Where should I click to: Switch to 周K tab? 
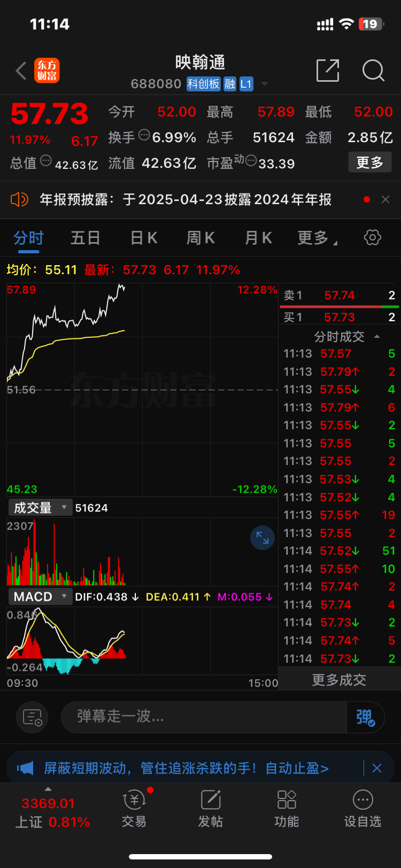pyautogui.click(x=200, y=238)
